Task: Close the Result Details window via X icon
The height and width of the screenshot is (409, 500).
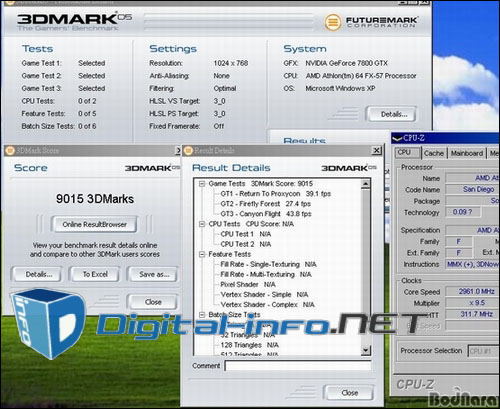Action: click(376, 151)
